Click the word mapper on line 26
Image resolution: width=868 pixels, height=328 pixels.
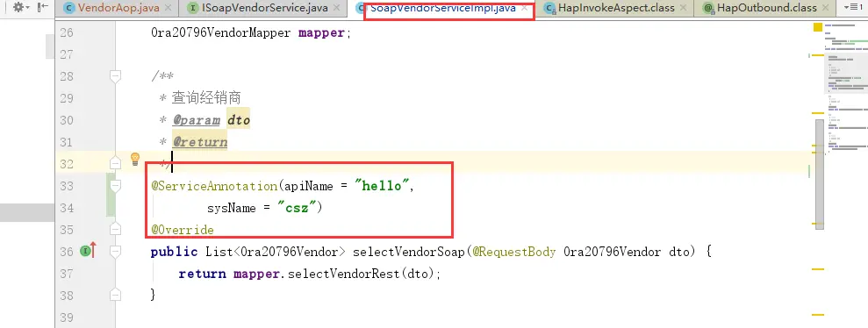[x=321, y=32]
